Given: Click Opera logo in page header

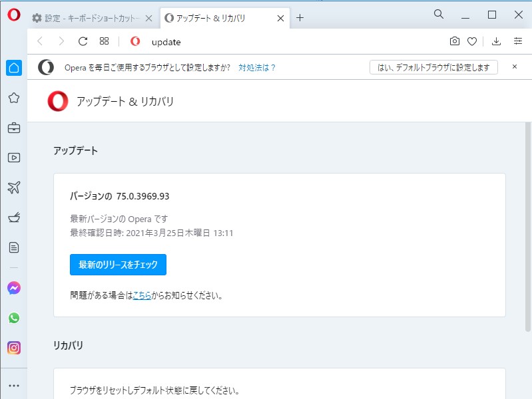Looking at the screenshot, I should tap(58, 101).
